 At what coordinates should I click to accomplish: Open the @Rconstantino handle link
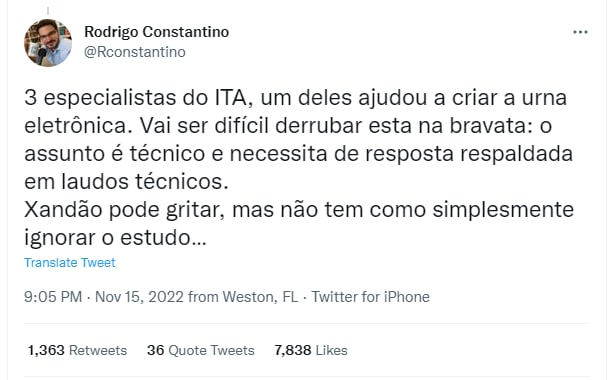pyautogui.click(x=135, y=52)
